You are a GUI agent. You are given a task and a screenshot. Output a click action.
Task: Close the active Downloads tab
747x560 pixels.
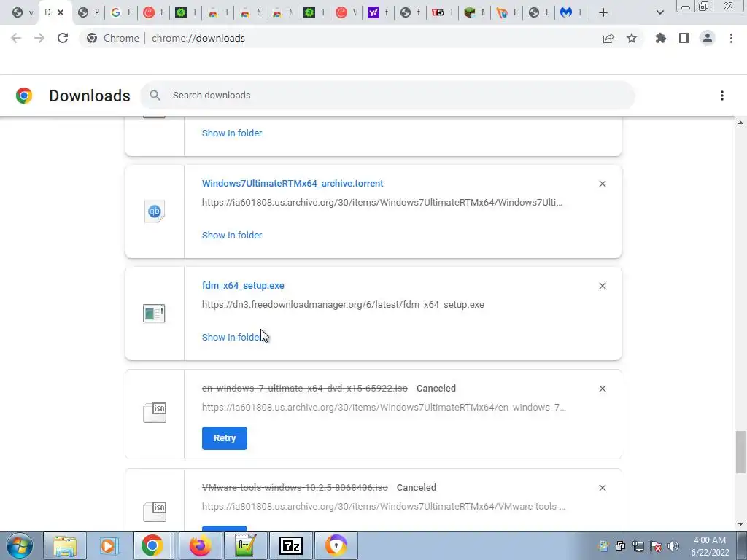[x=61, y=12]
